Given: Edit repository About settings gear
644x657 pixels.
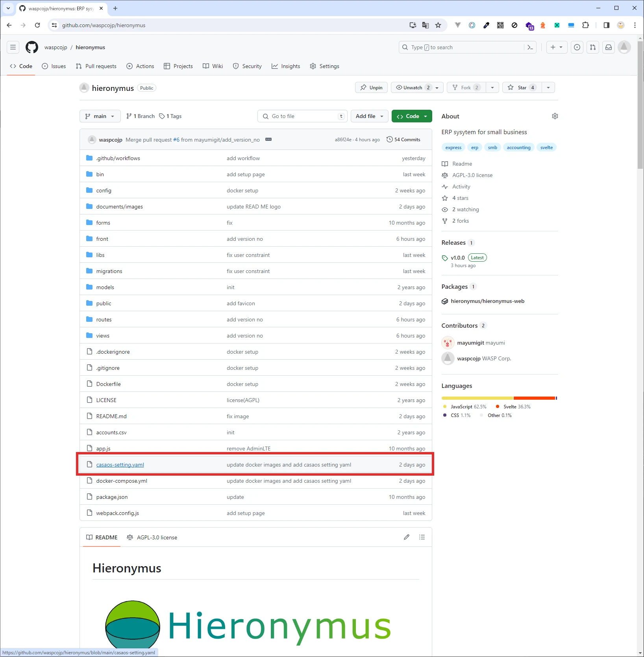Looking at the screenshot, I should pyautogui.click(x=555, y=116).
